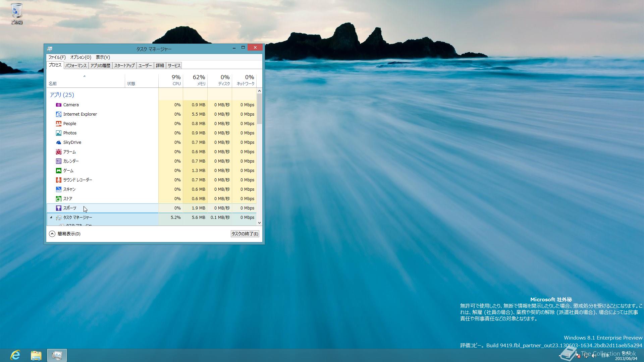
Task: Select the スポーツ trophy icon
Action: [59, 208]
